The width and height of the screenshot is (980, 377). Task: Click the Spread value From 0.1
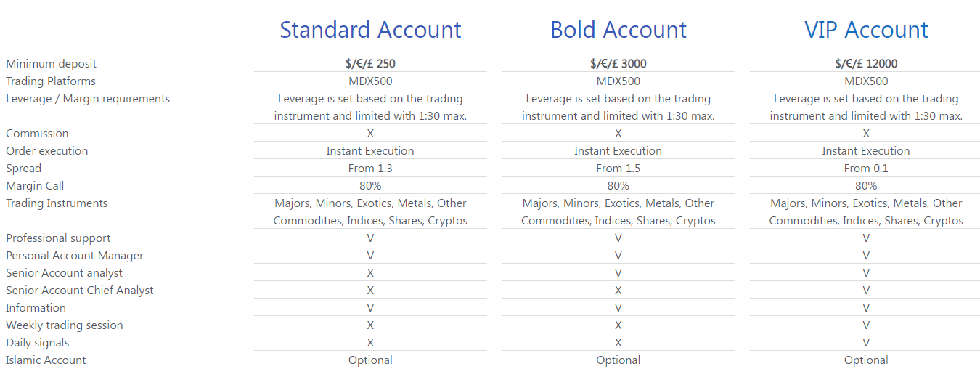[x=866, y=169]
